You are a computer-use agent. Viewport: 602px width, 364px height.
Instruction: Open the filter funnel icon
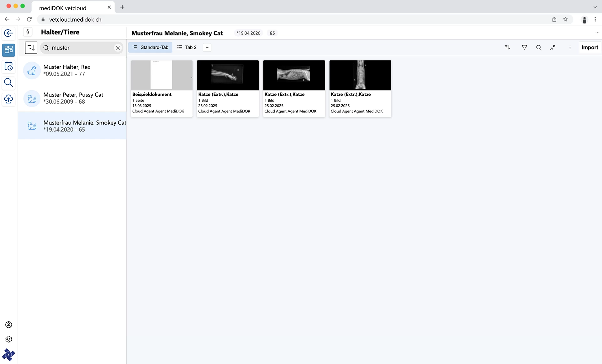point(524,47)
